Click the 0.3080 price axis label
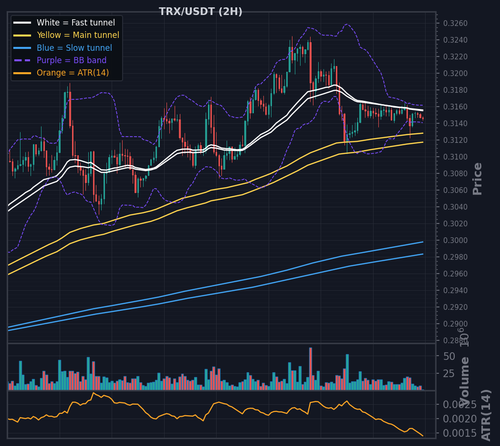 tap(455, 173)
